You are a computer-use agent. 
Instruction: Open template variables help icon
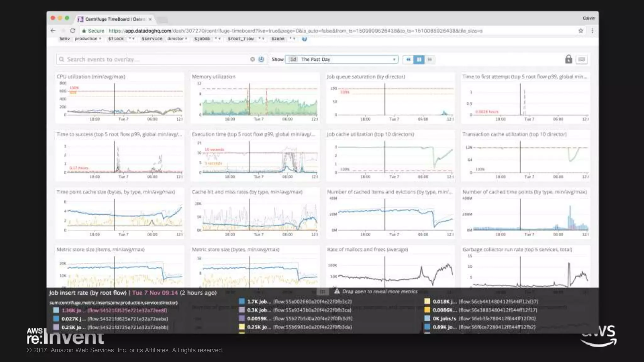tap(304, 39)
